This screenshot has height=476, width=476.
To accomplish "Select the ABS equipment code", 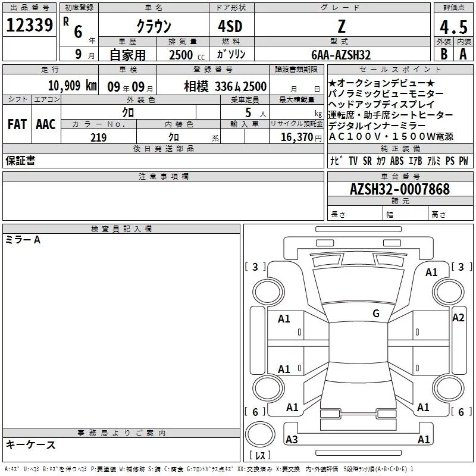I will pyautogui.click(x=397, y=161).
